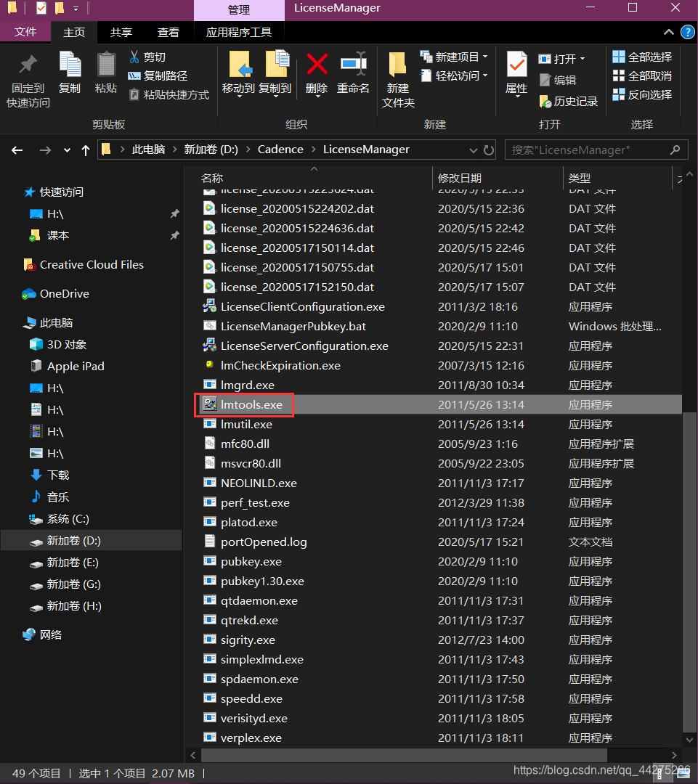
Task: Click the red Delete (删除) icon
Action: (x=317, y=65)
